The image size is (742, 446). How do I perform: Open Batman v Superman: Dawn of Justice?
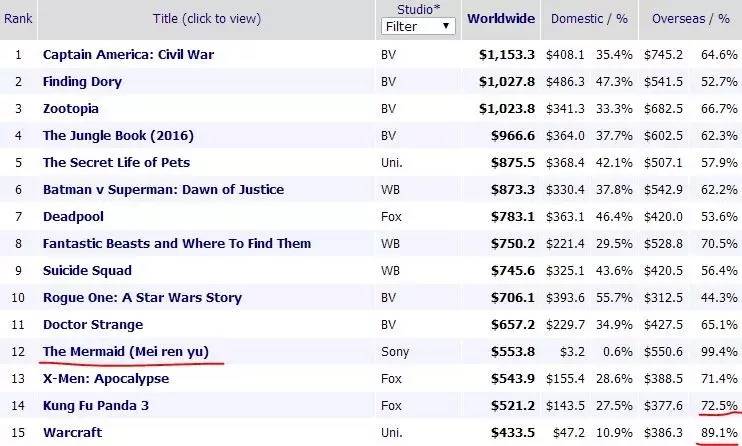click(163, 189)
